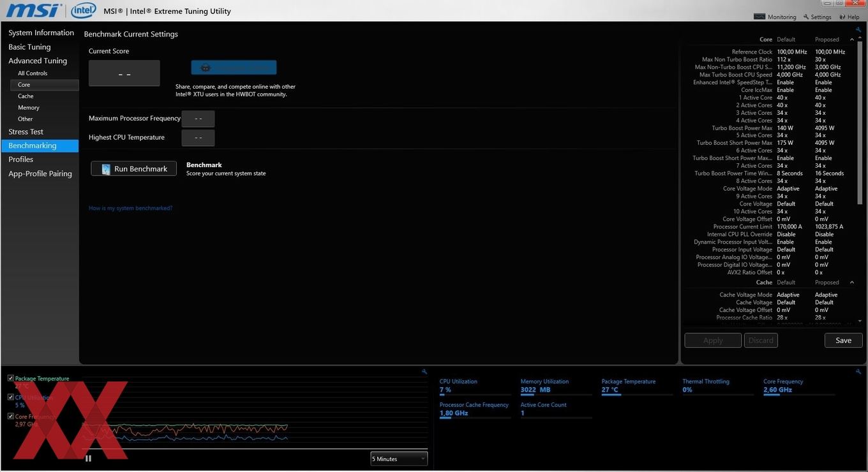This screenshot has width=868, height=472.
Task: Select All Controls under Advanced Tuning
Action: (x=33, y=73)
